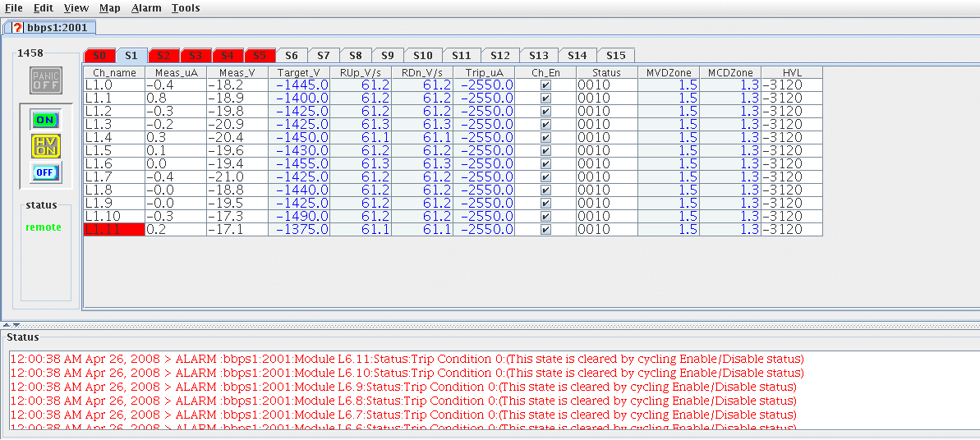
Task: Click the question mark icon on bbps1:2001 tab
Action: pos(17,28)
